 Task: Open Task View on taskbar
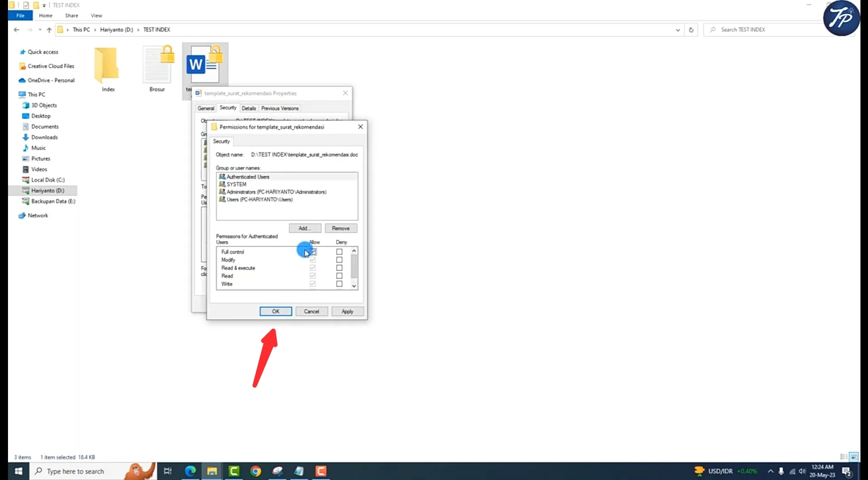168,471
